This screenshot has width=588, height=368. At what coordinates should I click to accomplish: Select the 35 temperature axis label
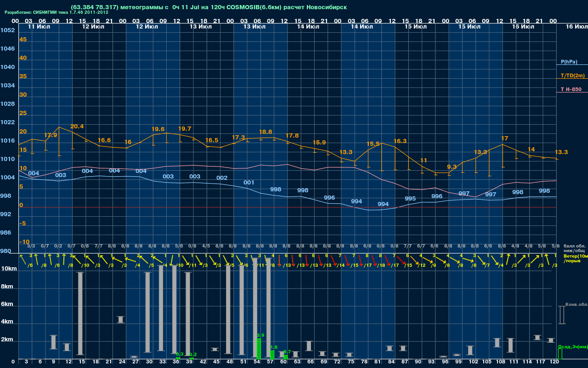pyautogui.click(x=23, y=76)
